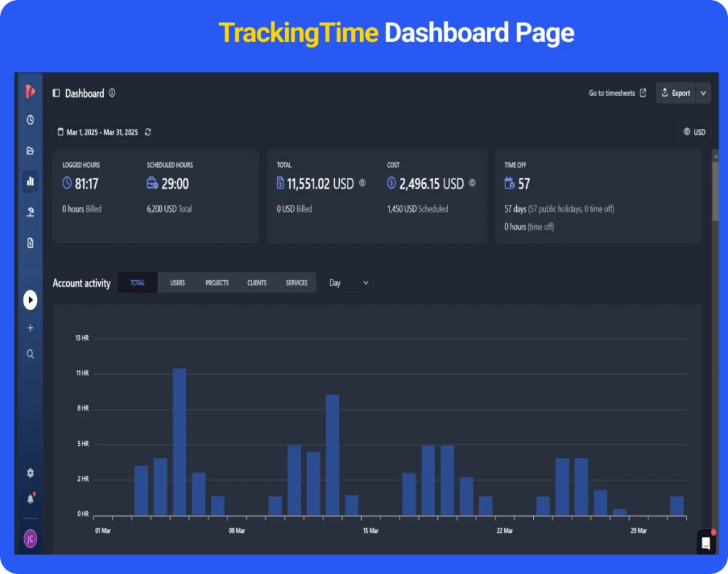Click the clock icon beside logged hours 81:17
728x574 pixels.
67,183
